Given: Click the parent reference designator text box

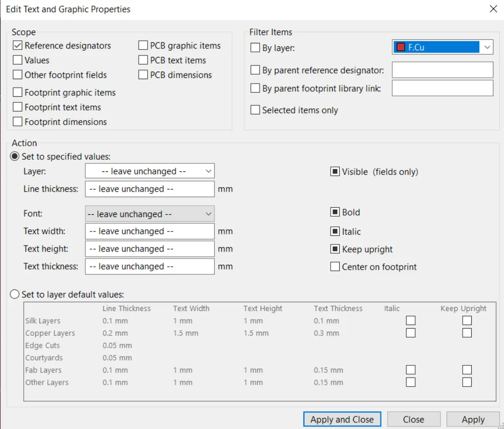Looking at the screenshot, I should coord(442,70).
